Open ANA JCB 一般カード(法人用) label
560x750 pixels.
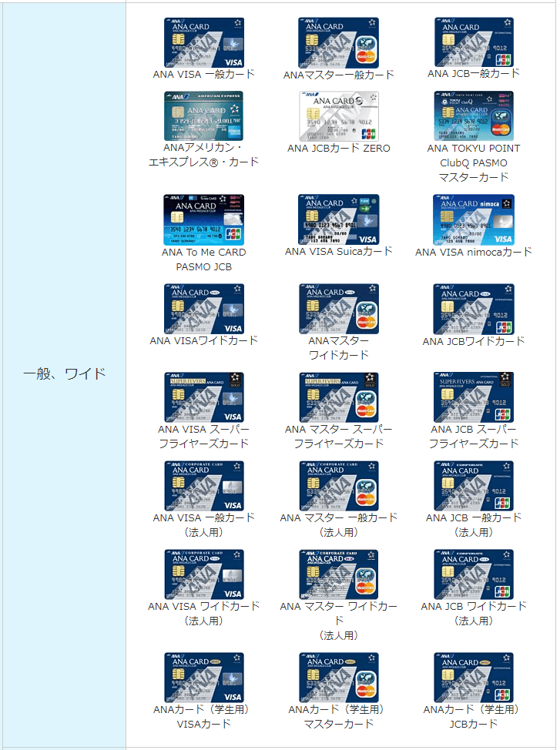coord(474,525)
